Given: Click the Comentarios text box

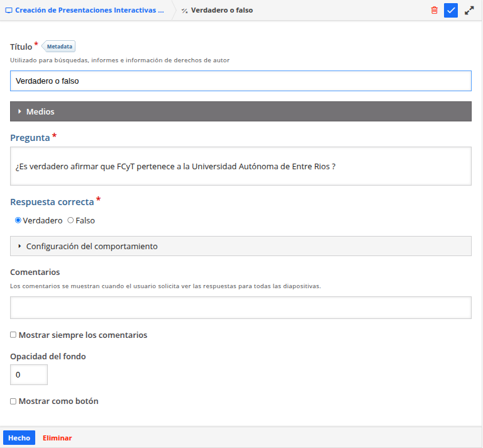Looking at the screenshot, I should [x=241, y=308].
